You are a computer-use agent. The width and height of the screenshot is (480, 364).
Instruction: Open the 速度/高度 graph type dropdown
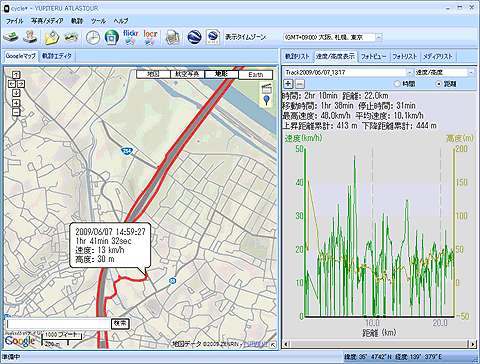coord(471,72)
